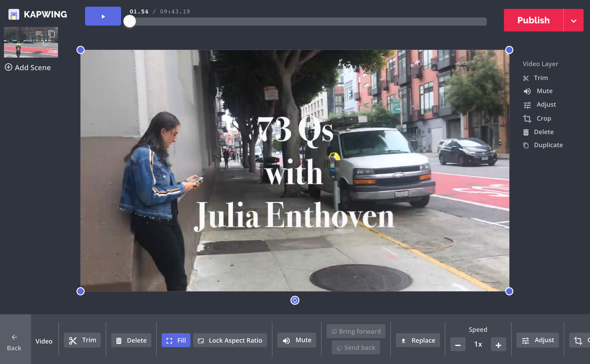Click the Delete trash icon in side panel
This screenshot has width=590, height=364.
[526, 132]
